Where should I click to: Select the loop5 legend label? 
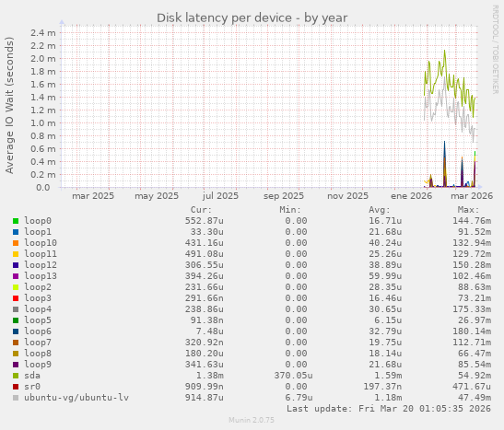pyautogui.click(x=38, y=320)
